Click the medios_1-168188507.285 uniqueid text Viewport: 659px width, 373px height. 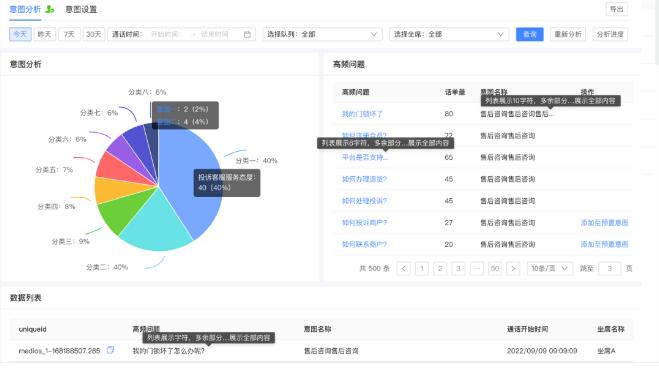pyautogui.click(x=59, y=351)
